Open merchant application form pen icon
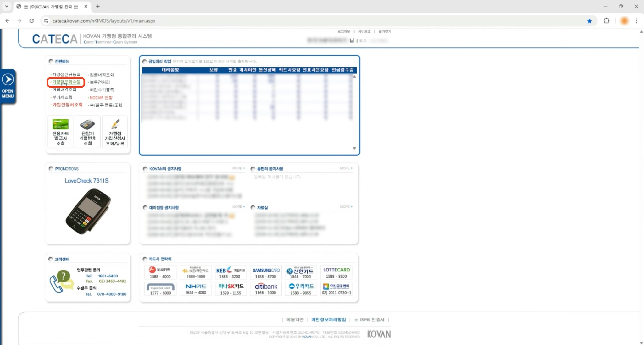Image resolution: width=644 pixels, height=345 pixels. (115, 124)
